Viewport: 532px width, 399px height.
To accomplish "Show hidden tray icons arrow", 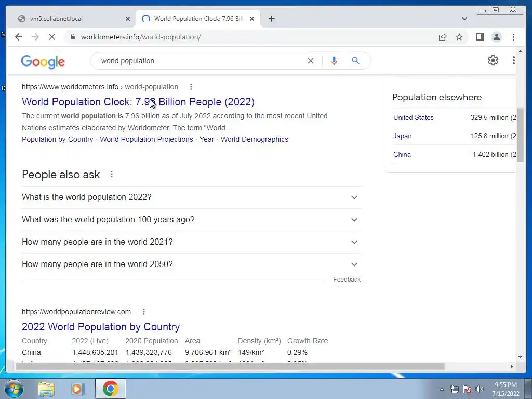I will [442, 389].
